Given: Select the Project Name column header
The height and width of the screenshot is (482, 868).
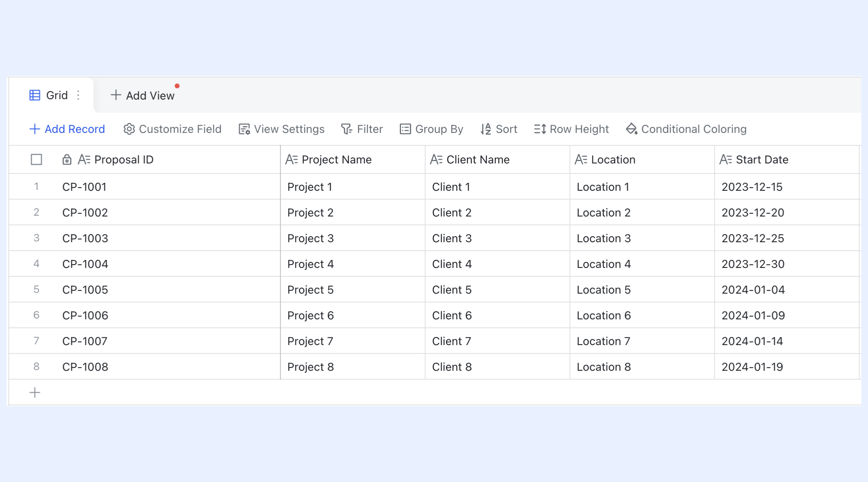Looking at the screenshot, I should coord(353,159).
